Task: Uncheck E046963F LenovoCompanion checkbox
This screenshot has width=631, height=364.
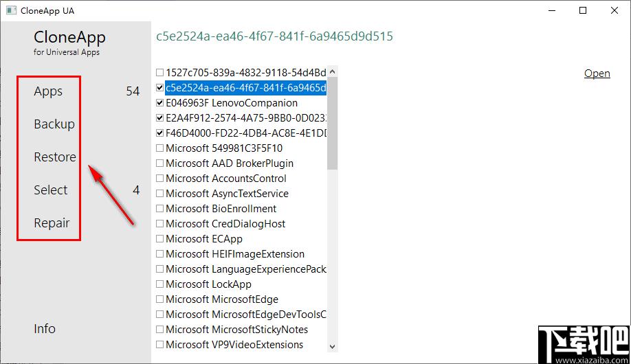Action: pos(159,103)
